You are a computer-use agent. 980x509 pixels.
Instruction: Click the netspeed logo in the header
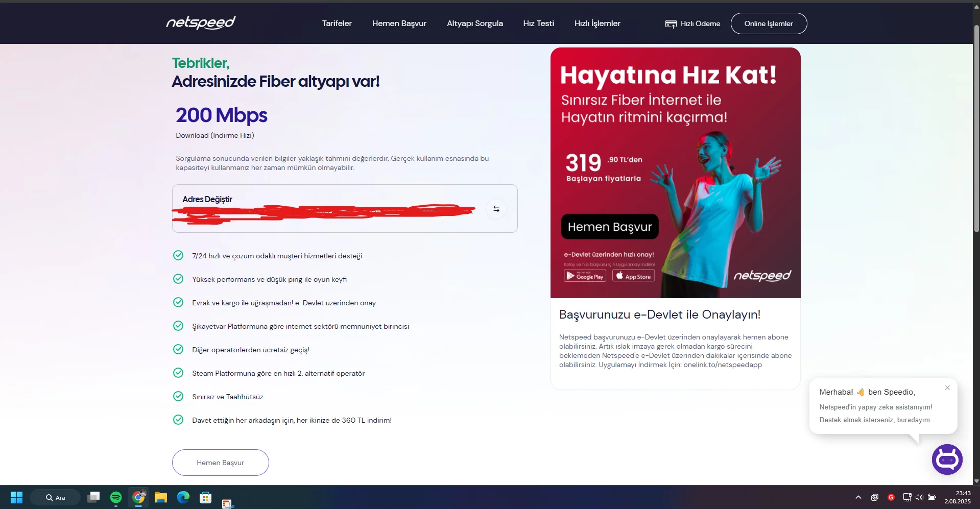(x=201, y=23)
